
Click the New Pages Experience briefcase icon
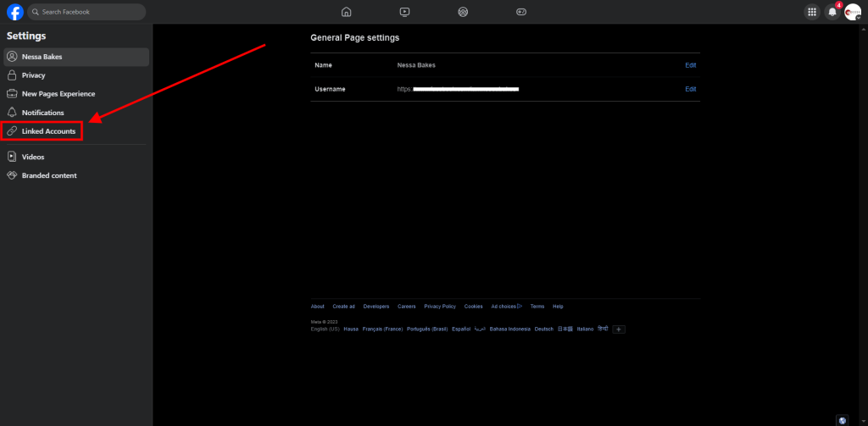click(12, 94)
